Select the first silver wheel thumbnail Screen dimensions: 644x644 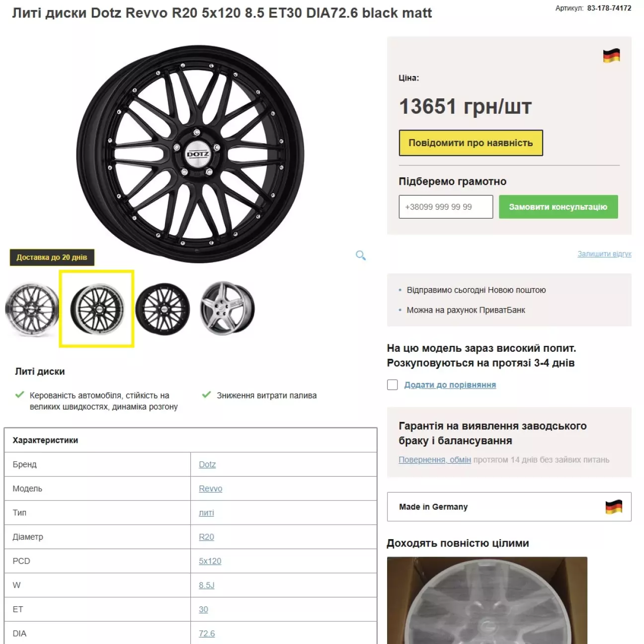click(32, 309)
